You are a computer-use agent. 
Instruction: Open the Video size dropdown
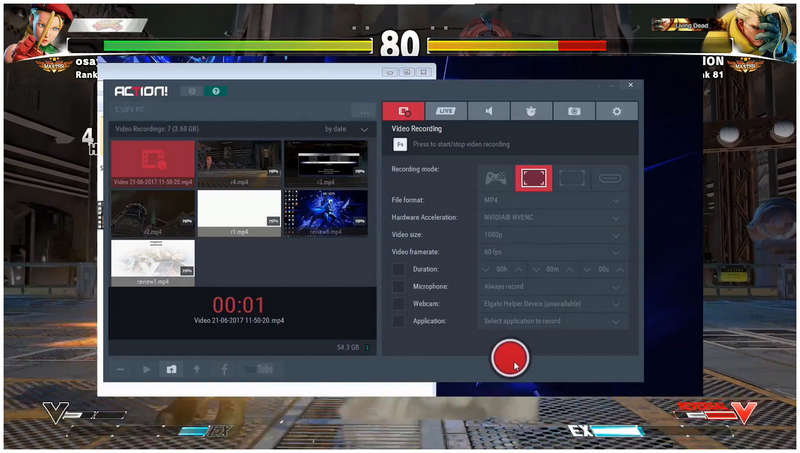tap(553, 235)
